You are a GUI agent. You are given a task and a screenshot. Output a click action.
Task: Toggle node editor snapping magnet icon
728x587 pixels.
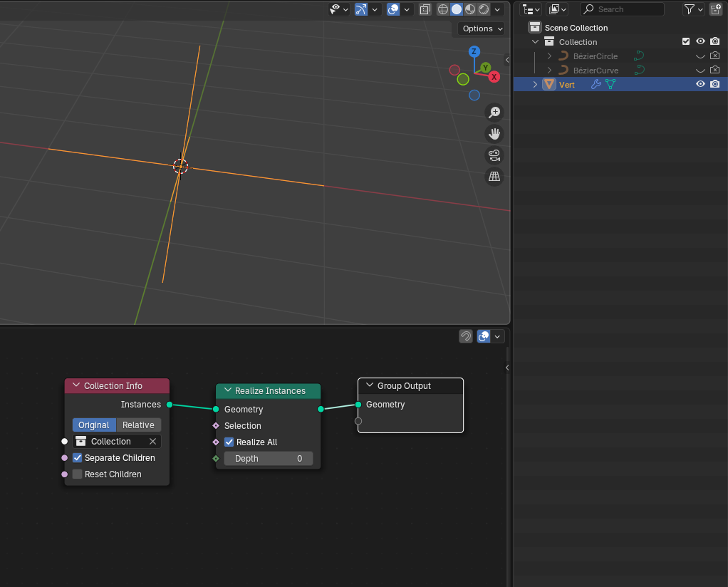466,336
